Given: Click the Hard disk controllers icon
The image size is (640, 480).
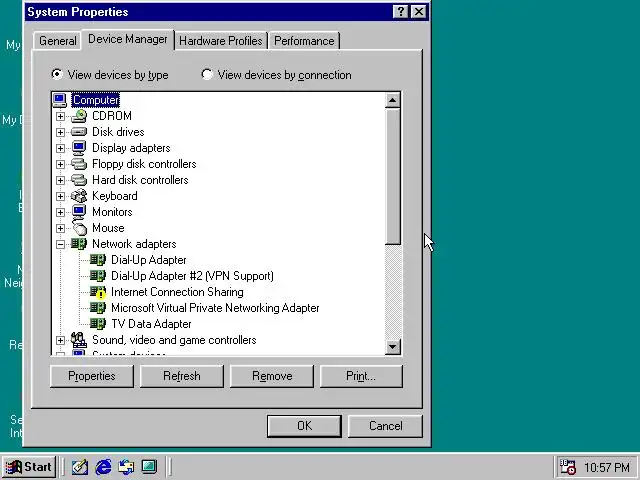Looking at the screenshot, I should tap(79, 180).
